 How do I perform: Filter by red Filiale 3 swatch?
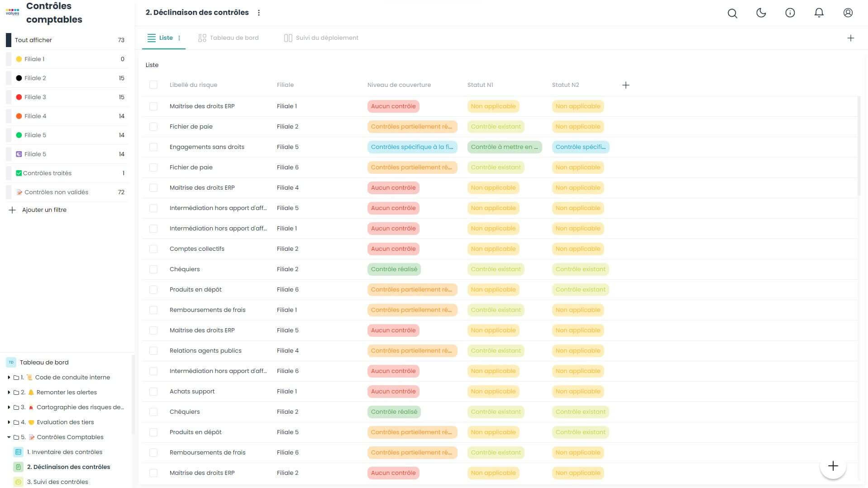point(19,97)
